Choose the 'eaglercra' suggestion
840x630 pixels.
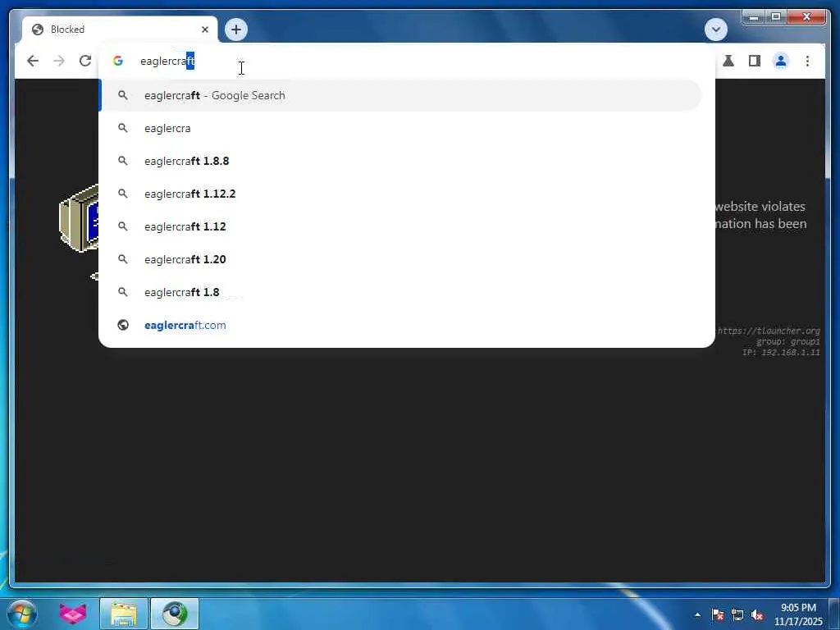point(401,128)
